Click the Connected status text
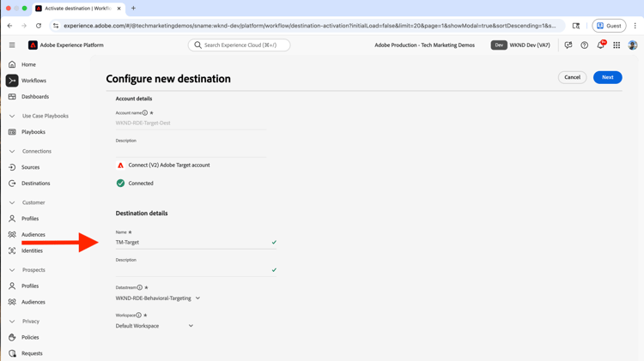644x361 pixels. [x=141, y=184]
